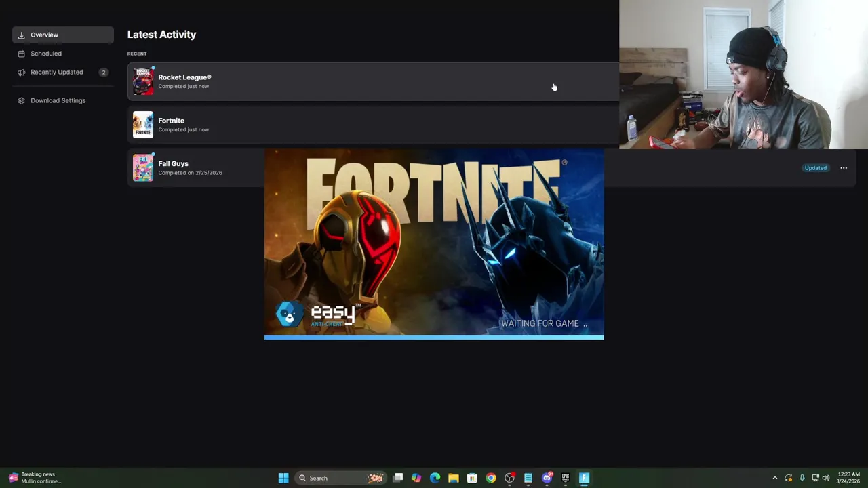Click the Fortnite Easy Anti-Cheat splash screen
The image size is (868, 488).
pos(434,244)
